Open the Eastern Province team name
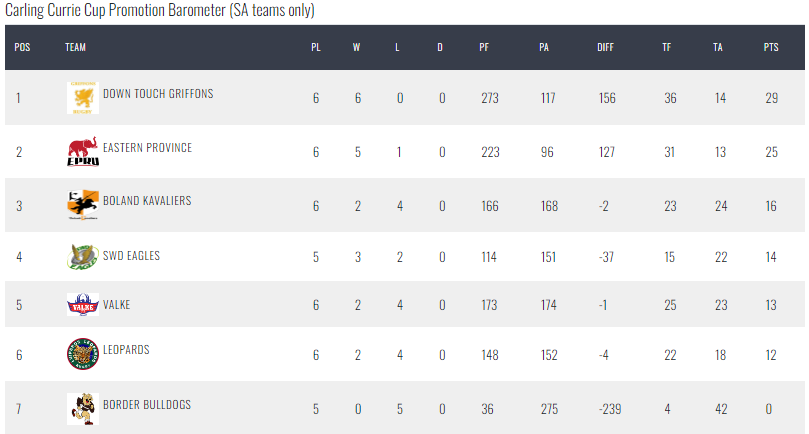The width and height of the screenshot is (809, 434). tap(148, 148)
